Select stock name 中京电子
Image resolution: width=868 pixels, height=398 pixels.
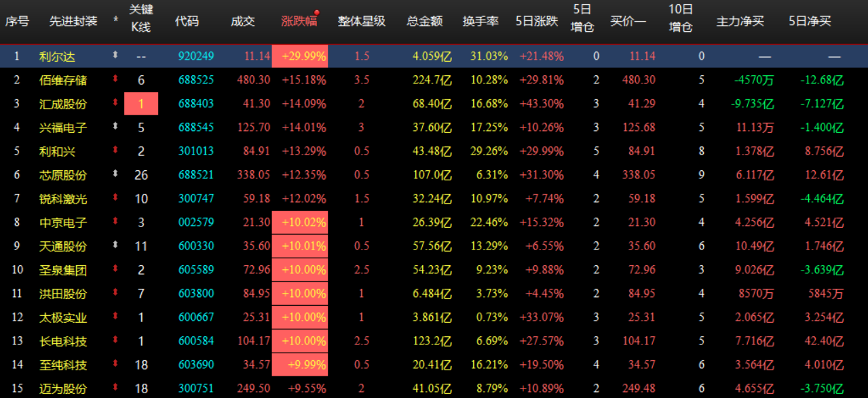pyautogui.click(x=63, y=222)
